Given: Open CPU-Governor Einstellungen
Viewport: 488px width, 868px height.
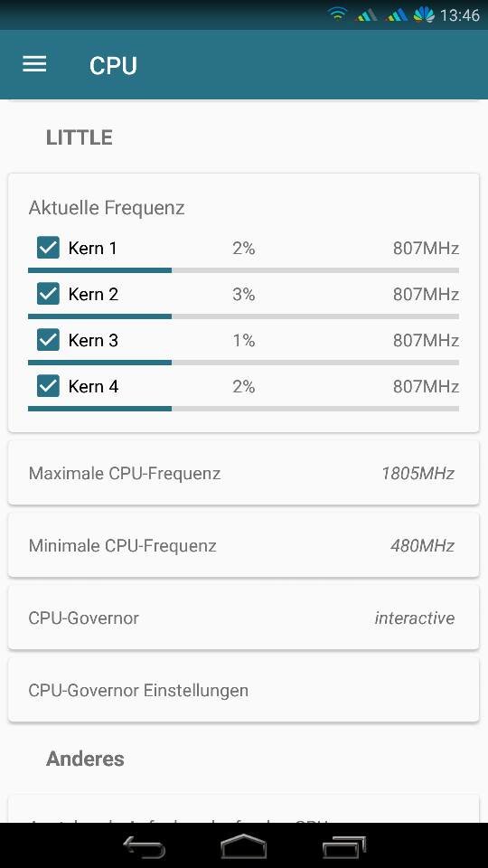Looking at the screenshot, I should click(x=243, y=690).
